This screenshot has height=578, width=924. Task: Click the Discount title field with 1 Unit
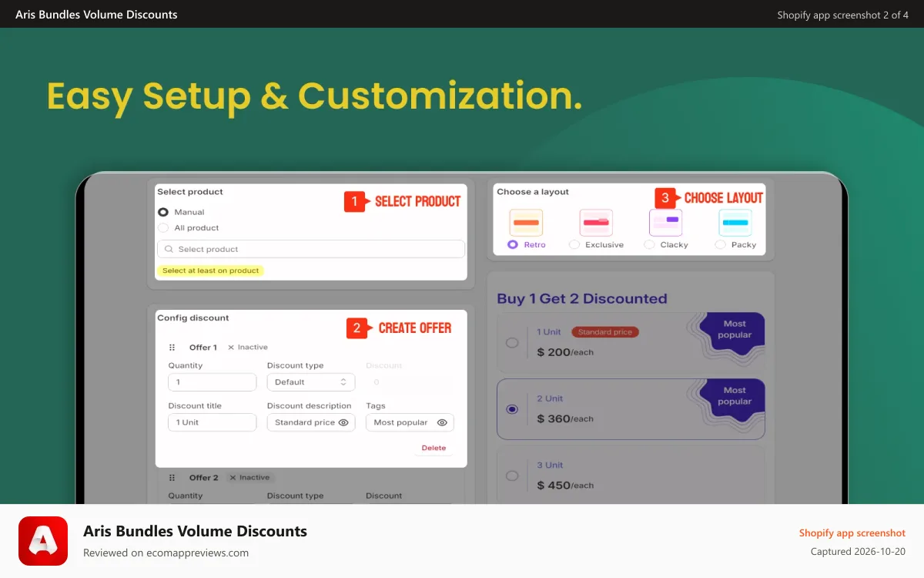(212, 422)
